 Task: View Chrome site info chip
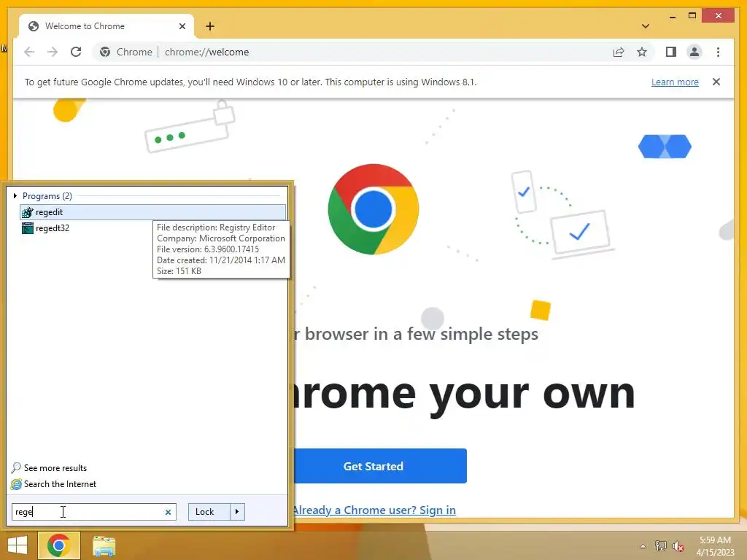[125, 52]
